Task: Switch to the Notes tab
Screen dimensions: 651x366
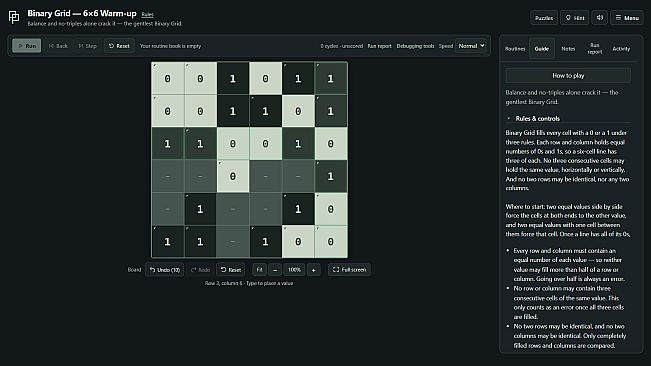Action: pyautogui.click(x=568, y=49)
